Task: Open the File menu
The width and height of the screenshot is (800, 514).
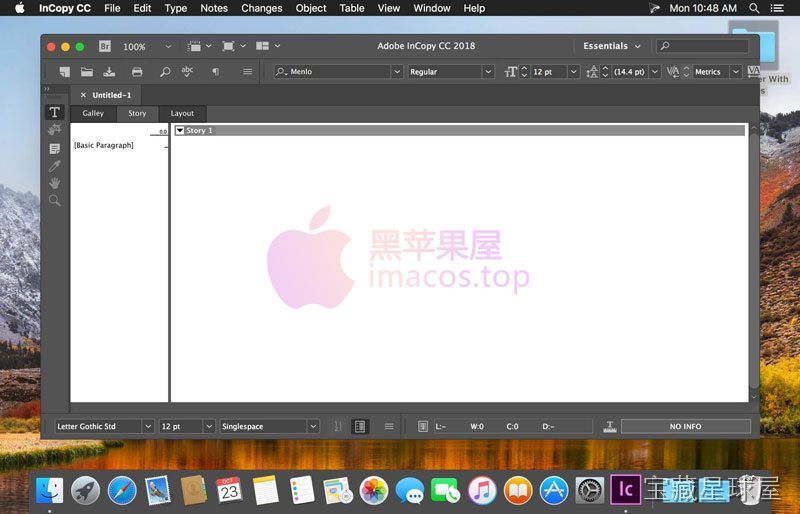Action: [112, 8]
